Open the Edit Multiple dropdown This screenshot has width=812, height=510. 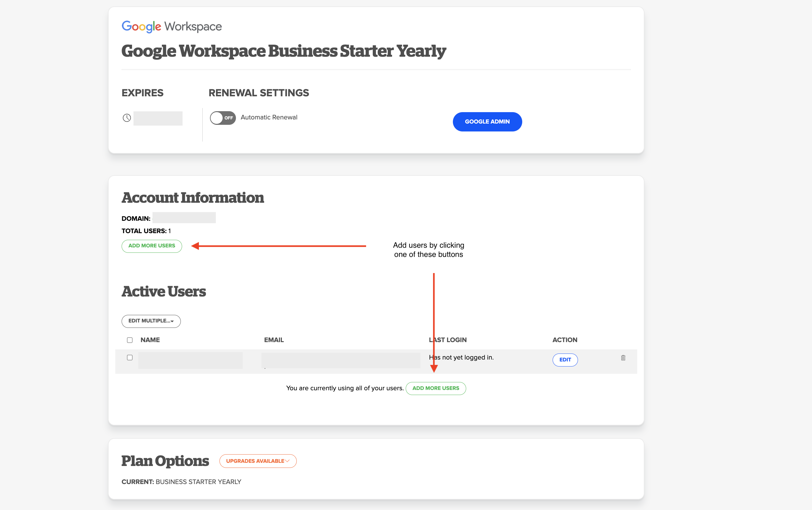click(x=151, y=321)
